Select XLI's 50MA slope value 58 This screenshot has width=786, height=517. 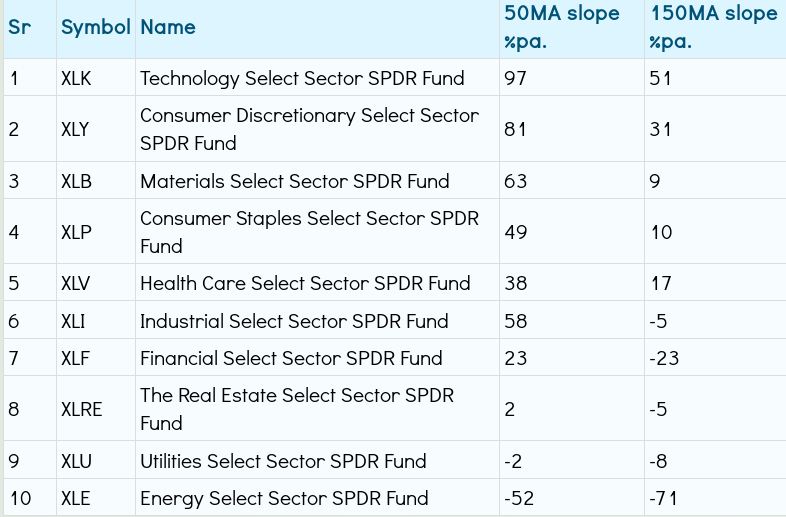(516, 321)
